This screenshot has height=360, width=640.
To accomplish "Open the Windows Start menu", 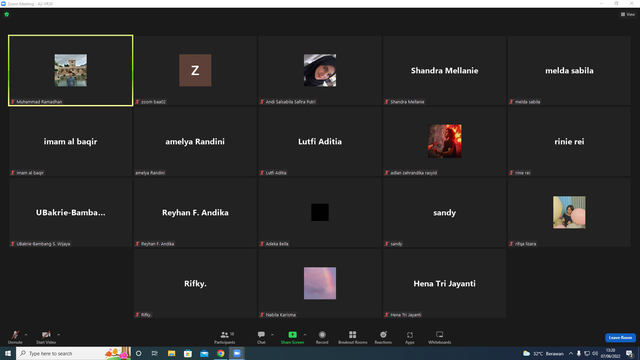I will (x=8, y=353).
